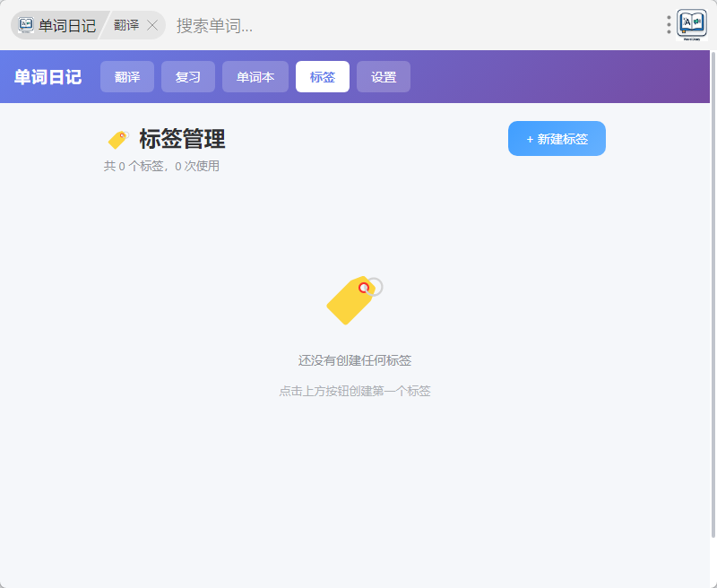Open the three-dot menu at top right
Screen dimensions: 717x588
click(x=669, y=25)
